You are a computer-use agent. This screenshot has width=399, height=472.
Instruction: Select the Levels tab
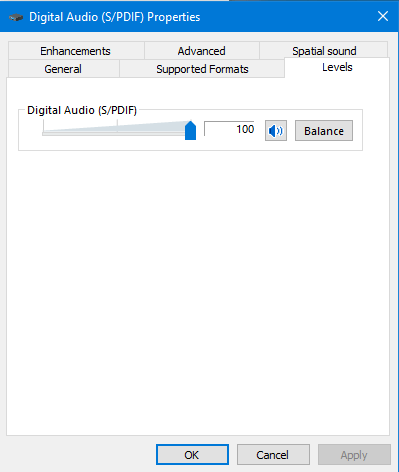(x=337, y=67)
